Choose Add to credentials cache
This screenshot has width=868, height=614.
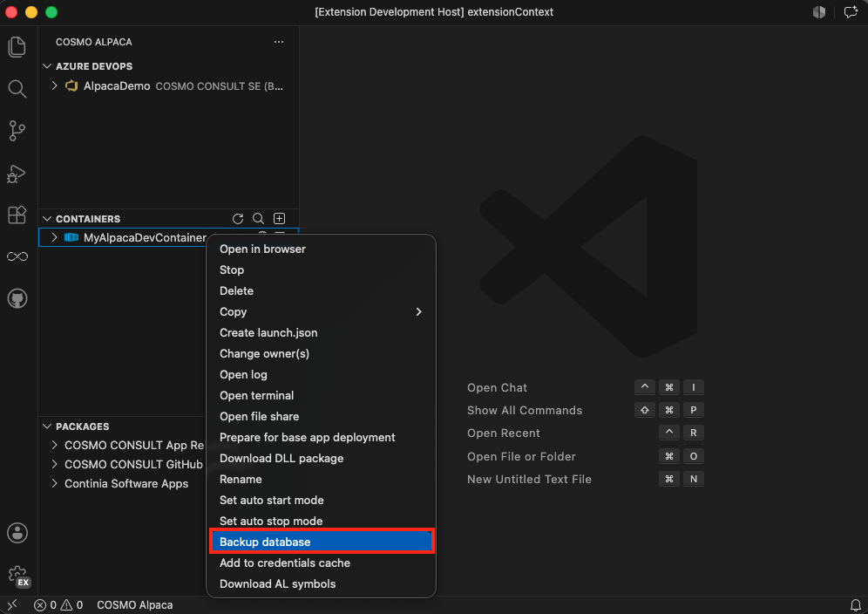pos(322,563)
